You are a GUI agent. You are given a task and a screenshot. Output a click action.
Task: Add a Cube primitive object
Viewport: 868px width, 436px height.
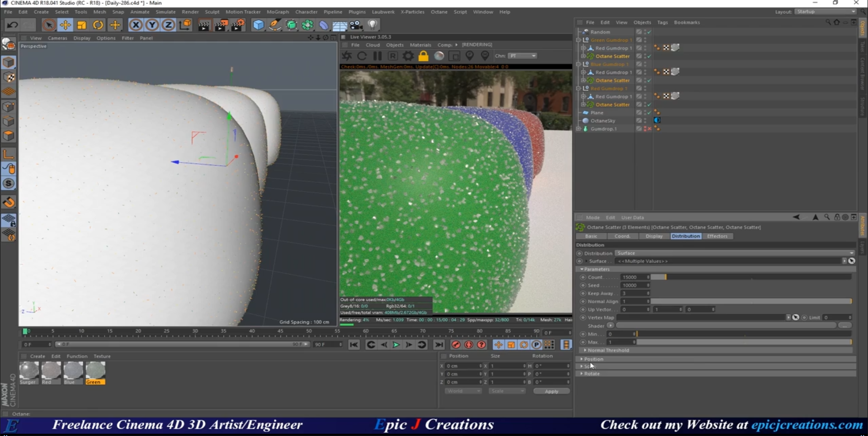pos(258,25)
